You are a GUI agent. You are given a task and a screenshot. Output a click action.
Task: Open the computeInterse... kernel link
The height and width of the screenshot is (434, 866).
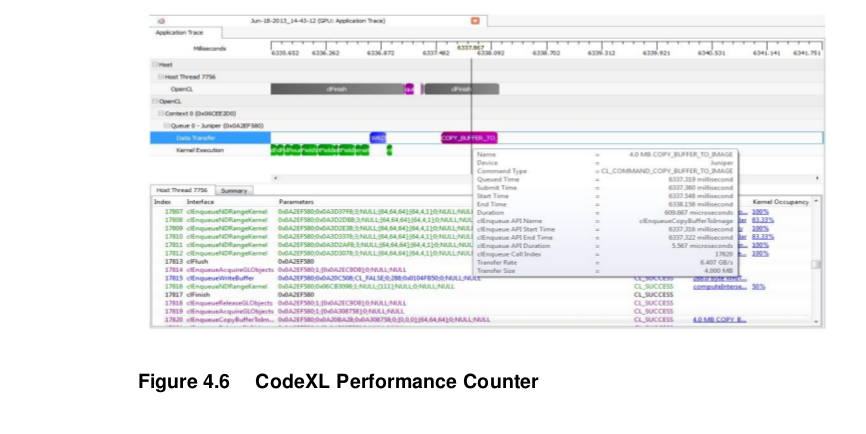[720, 287]
